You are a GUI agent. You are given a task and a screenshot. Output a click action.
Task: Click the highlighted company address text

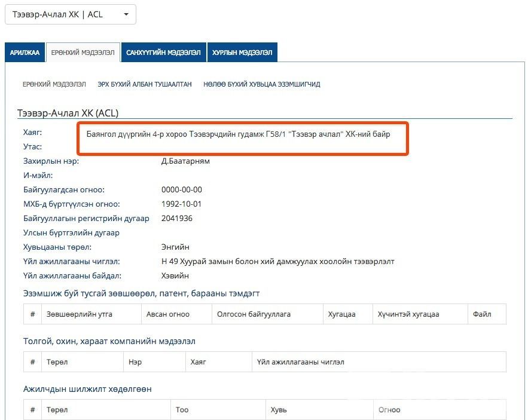238,134
